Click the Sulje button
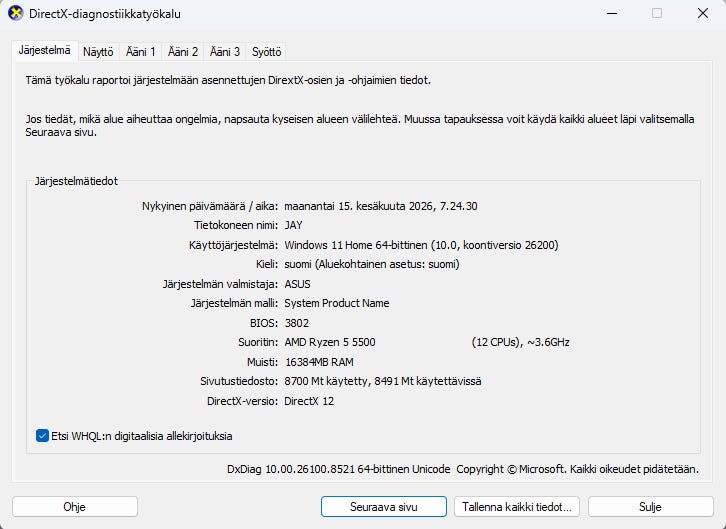 point(651,507)
